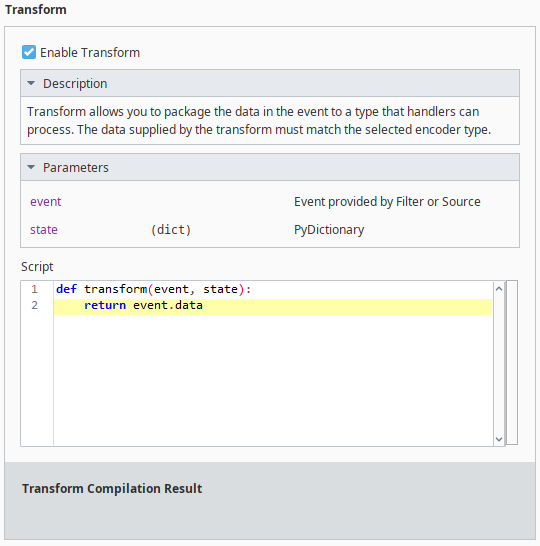Click the Transform Compilation Result panel
Image resolution: width=540 pixels, height=546 pixels.
click(270, 501)
